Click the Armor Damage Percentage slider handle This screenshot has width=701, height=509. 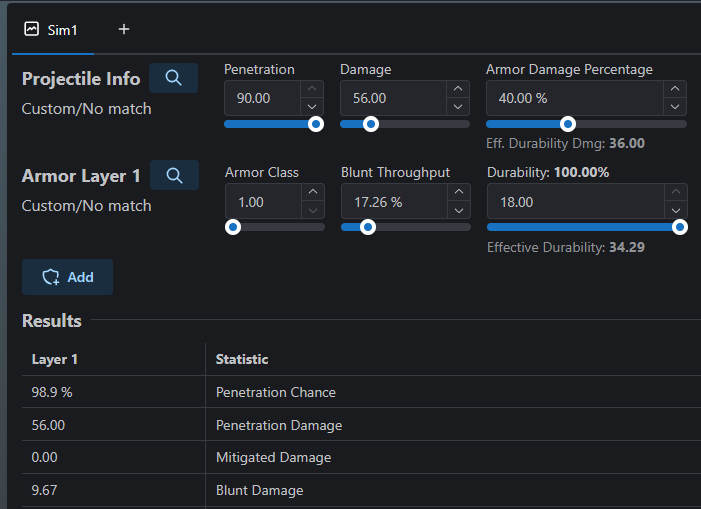tap(568, 124)
